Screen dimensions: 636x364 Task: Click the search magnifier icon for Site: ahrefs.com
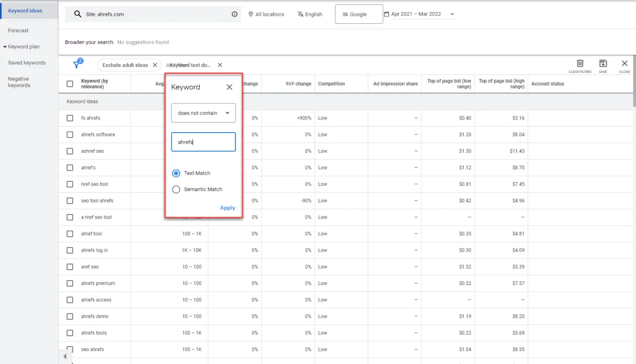[x=77, y=14]
